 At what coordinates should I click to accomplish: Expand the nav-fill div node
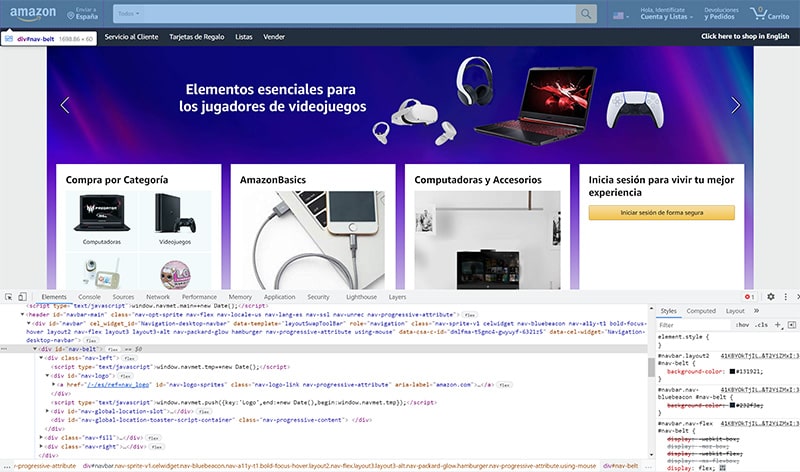tap(42, 438)
